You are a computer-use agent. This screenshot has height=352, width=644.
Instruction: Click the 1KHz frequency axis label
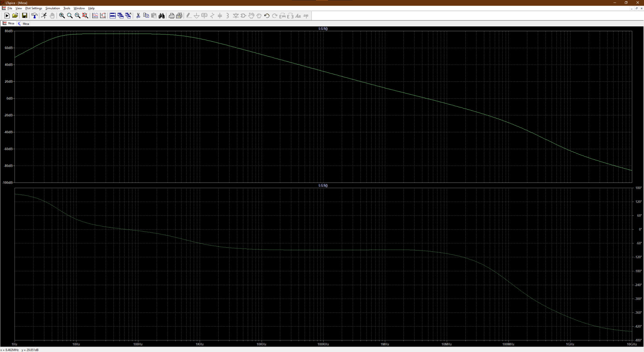[x=200, y=344]
